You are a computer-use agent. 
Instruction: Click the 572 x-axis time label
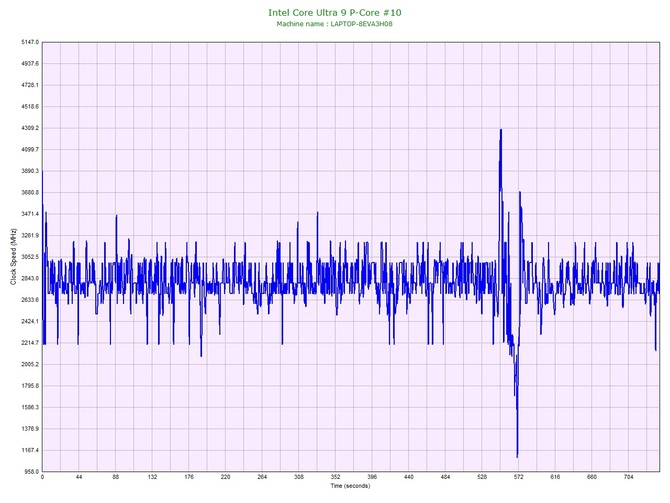click(519, 477)
